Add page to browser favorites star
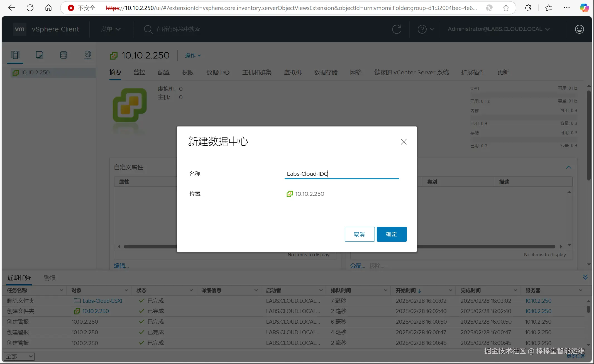Screen dimensions: 594x364 pyautogui.click(x=506, y=8)
